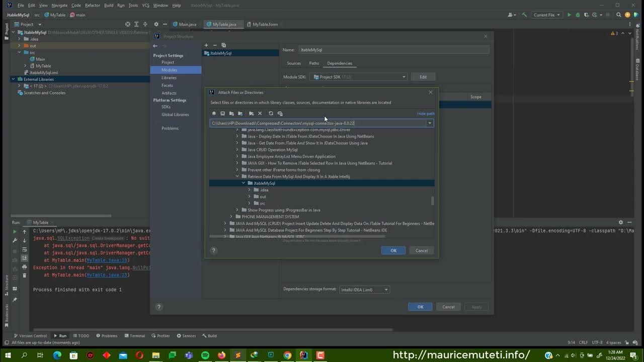Image resolution: width=644 pixels, height=362 pixels.
Task: Clear all Run console output via trash icon
Action: [24, 276]
